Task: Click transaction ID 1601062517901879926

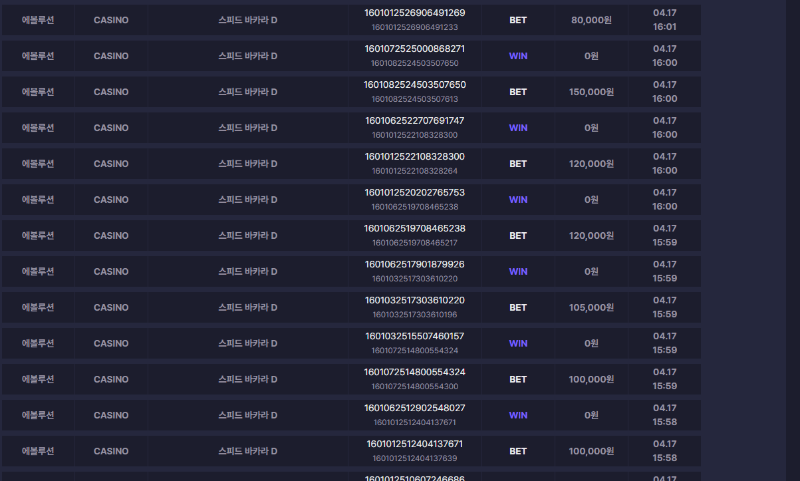Action: pyautogui.click(x=415, y=265)
